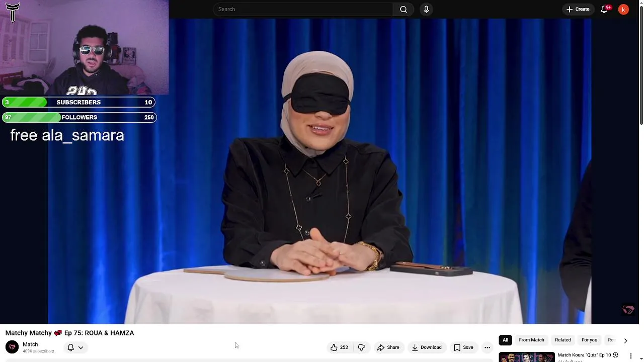Share the video

(x=388, y=347)
